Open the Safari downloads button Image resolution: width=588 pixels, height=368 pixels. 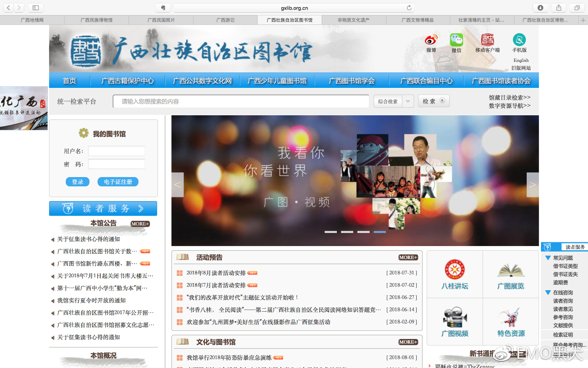(x=541, y=8)
